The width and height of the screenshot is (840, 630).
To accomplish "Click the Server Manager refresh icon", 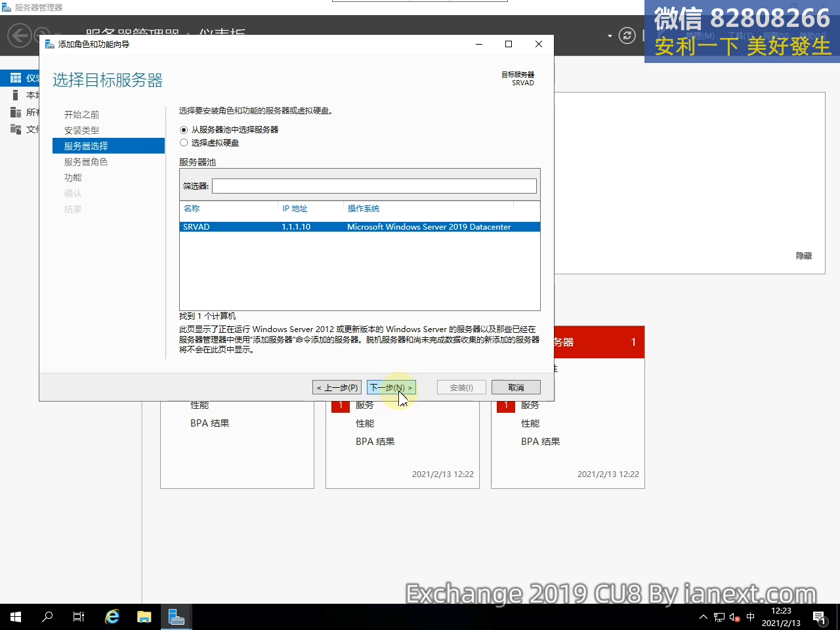I will click(627, 35).
